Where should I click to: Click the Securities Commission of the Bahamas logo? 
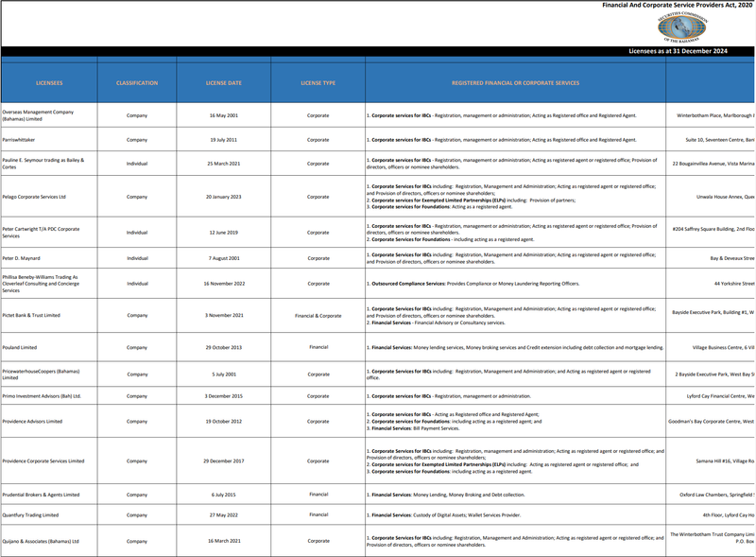pyautogui.click(x=682, y=27)
